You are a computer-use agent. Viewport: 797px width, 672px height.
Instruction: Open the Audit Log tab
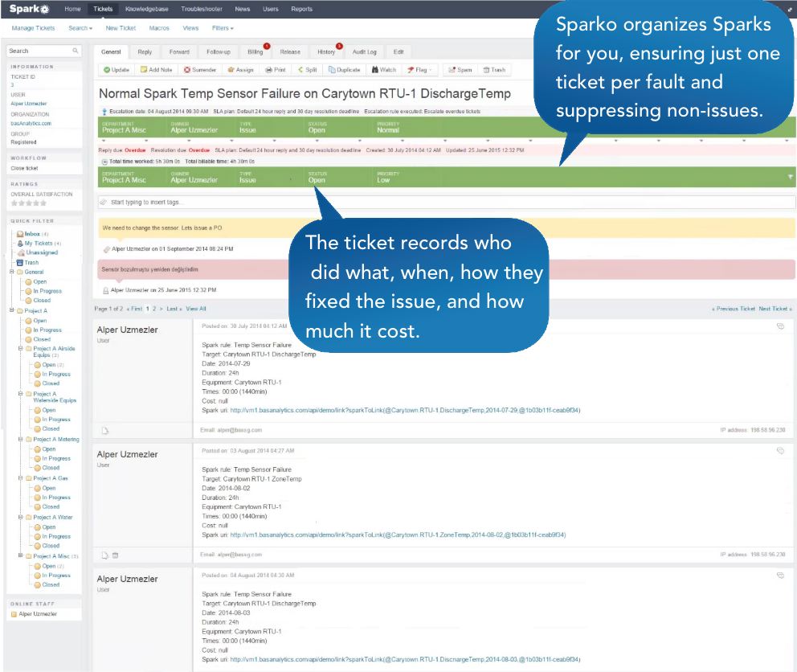(365, 52)
